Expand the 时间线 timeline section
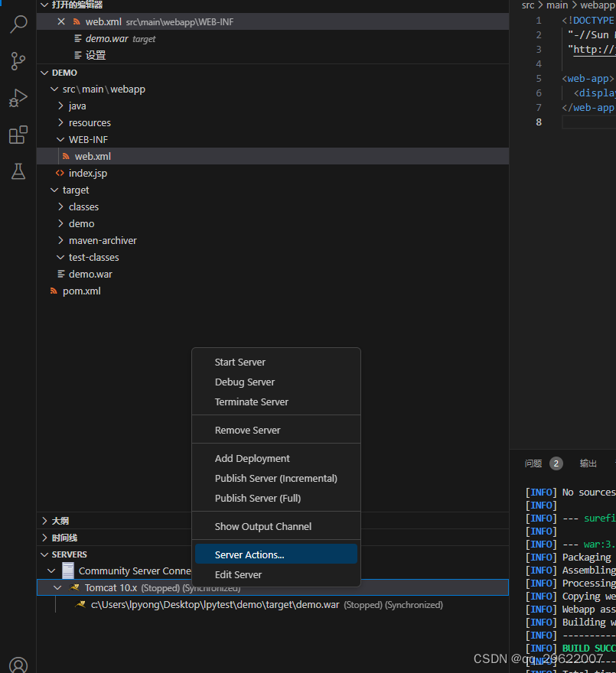Viewport: 616px width, 673px height. (44, 538)
